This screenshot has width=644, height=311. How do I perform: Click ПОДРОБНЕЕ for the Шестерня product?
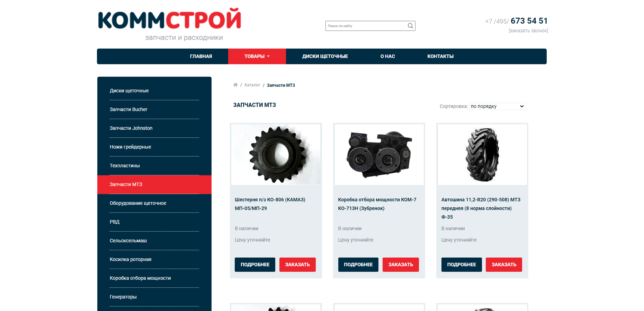click(255, 265)
